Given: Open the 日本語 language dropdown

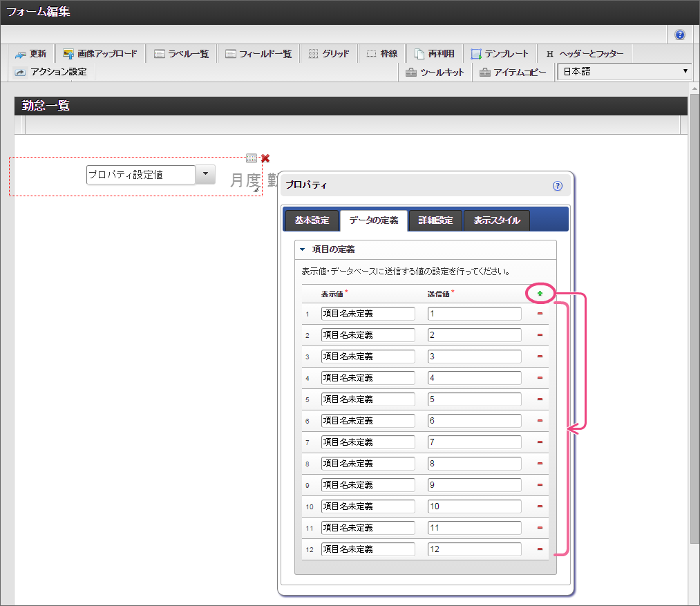Looking at the screenshot, I should coord(625,72).
